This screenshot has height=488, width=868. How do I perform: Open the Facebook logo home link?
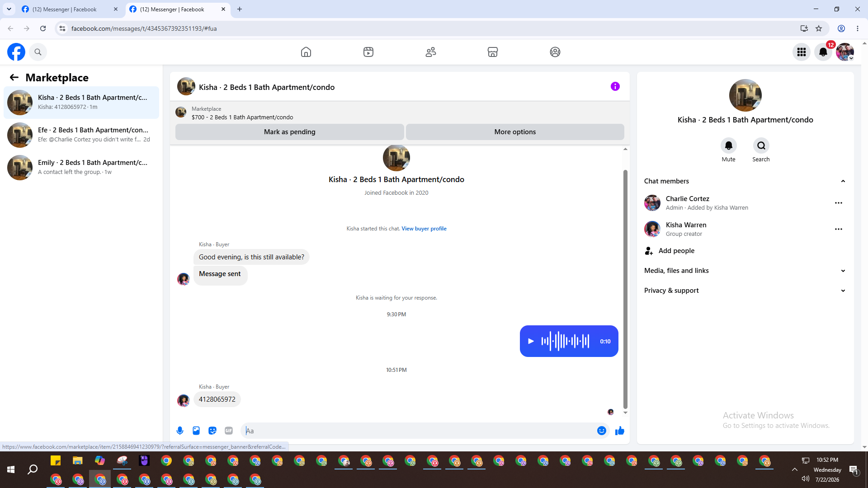pyautogui.click(x=16, y=52)
